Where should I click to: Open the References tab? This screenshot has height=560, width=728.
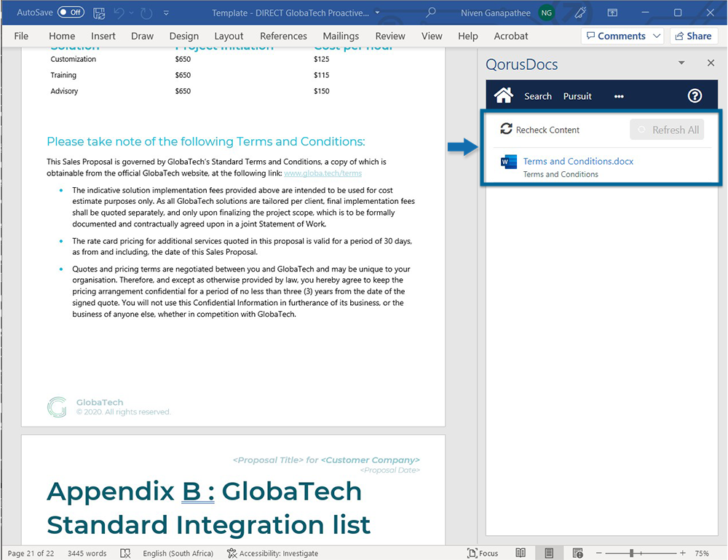283,36
